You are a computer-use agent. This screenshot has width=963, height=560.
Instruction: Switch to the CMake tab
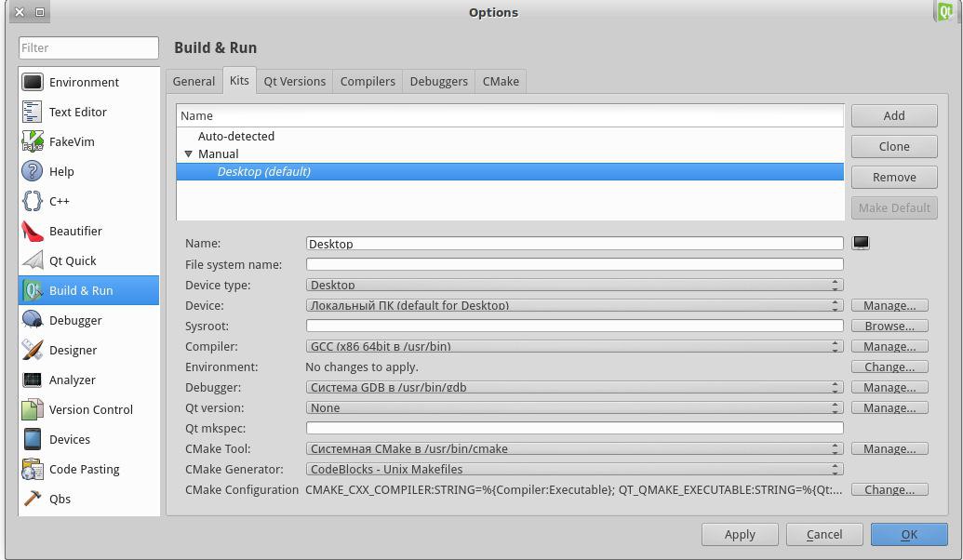coord(501,81)
